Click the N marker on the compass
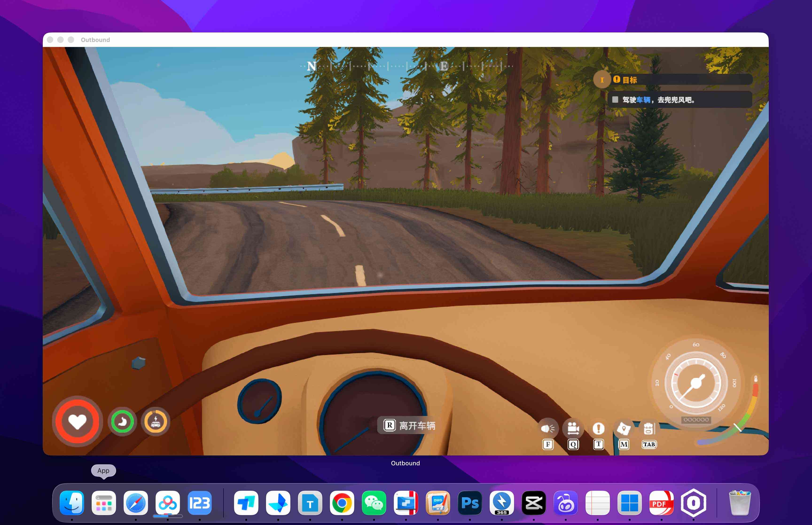This screenshot has height=525, width=812. [311, 66]
